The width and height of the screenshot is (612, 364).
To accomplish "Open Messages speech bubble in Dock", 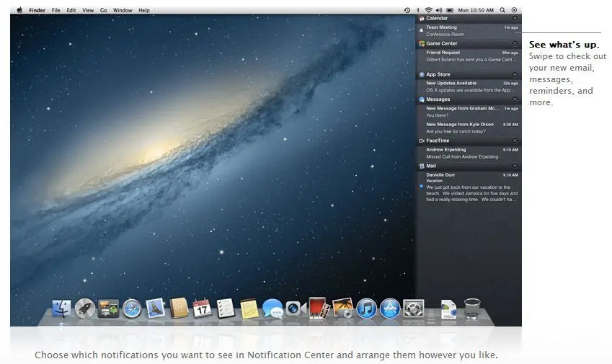I will 272,308.
